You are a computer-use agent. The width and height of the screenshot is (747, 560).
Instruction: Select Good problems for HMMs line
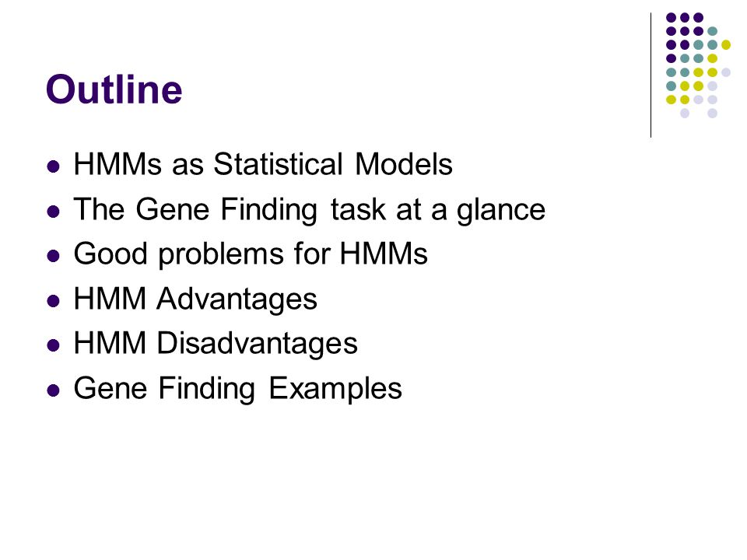tap(250, 254)
